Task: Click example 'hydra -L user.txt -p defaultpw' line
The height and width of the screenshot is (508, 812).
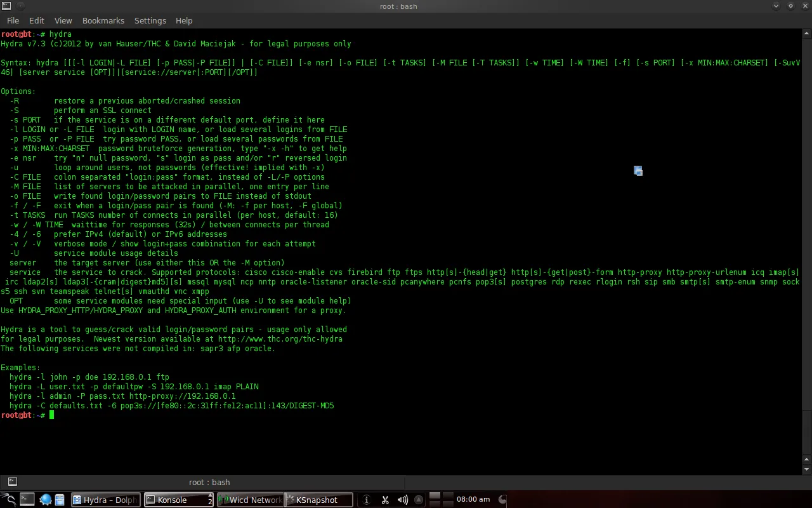Action: point(134,387)
